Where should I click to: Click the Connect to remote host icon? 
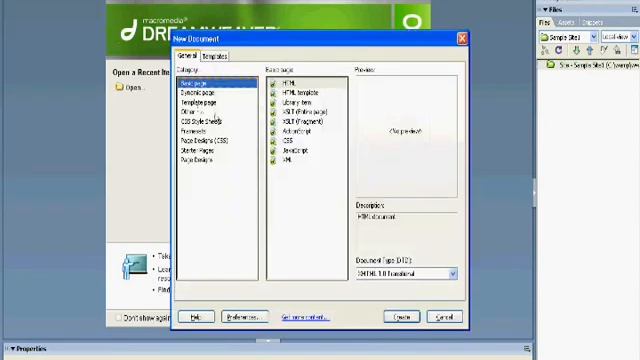tap(544, 50)
